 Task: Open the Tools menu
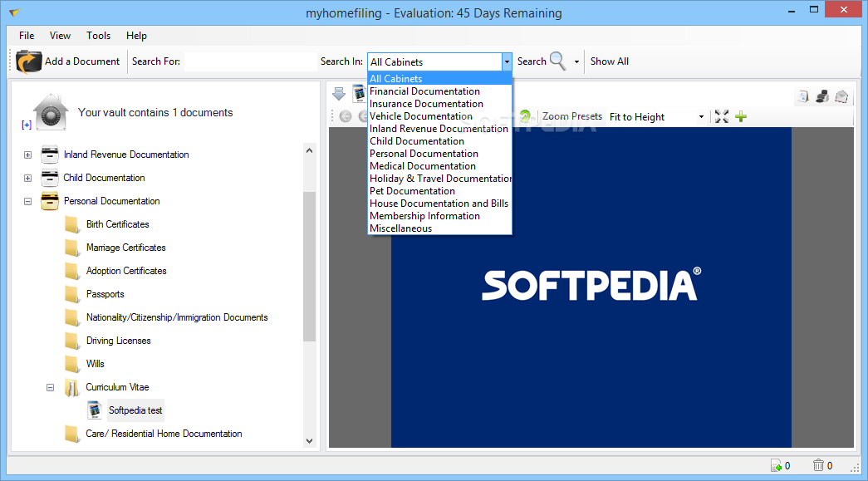(98, 36)
